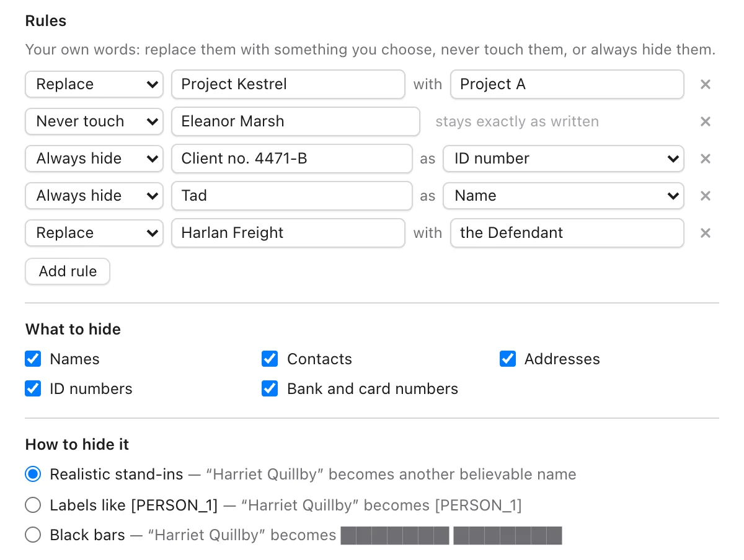Uncheck the Contacts checkbox
This screenshot has width=744, height=560.
pos(270,359)
